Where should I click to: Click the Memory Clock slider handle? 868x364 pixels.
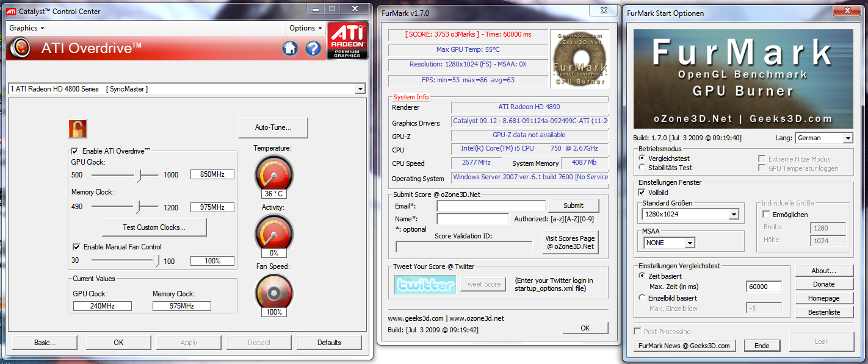click(137, 207)
